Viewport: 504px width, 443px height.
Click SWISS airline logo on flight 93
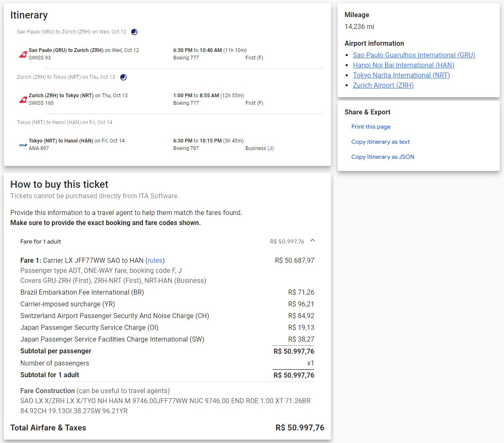(x=23, y=54)
